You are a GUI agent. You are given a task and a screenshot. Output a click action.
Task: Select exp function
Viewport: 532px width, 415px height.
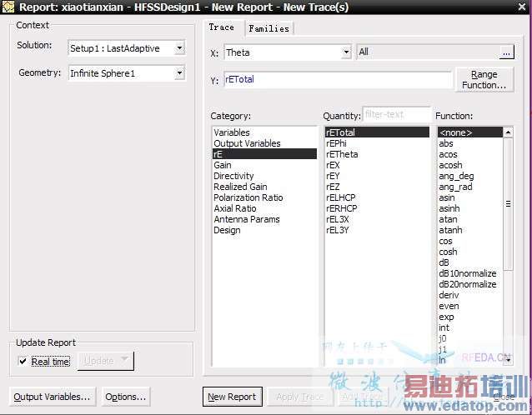tap(470, 317)
